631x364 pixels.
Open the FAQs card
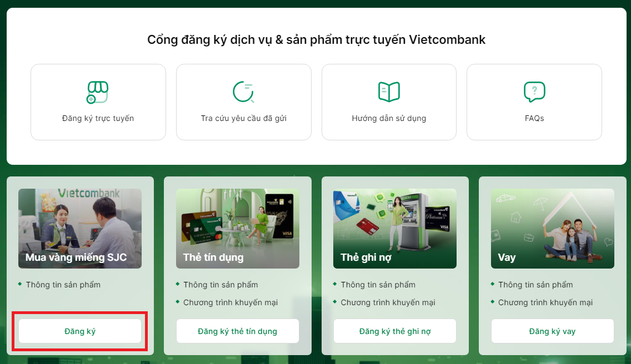coord(534,102)
